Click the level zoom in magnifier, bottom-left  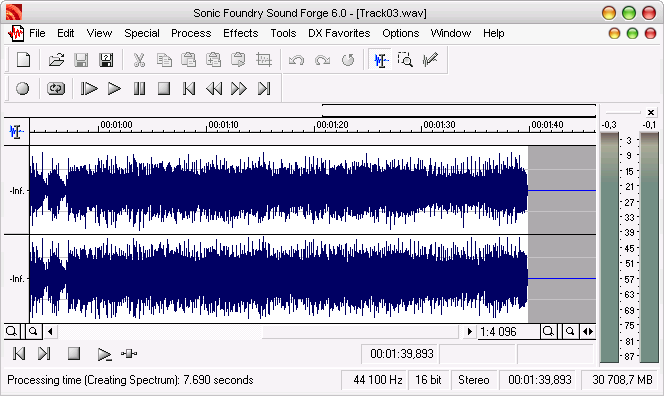click(x=11, y=331)
